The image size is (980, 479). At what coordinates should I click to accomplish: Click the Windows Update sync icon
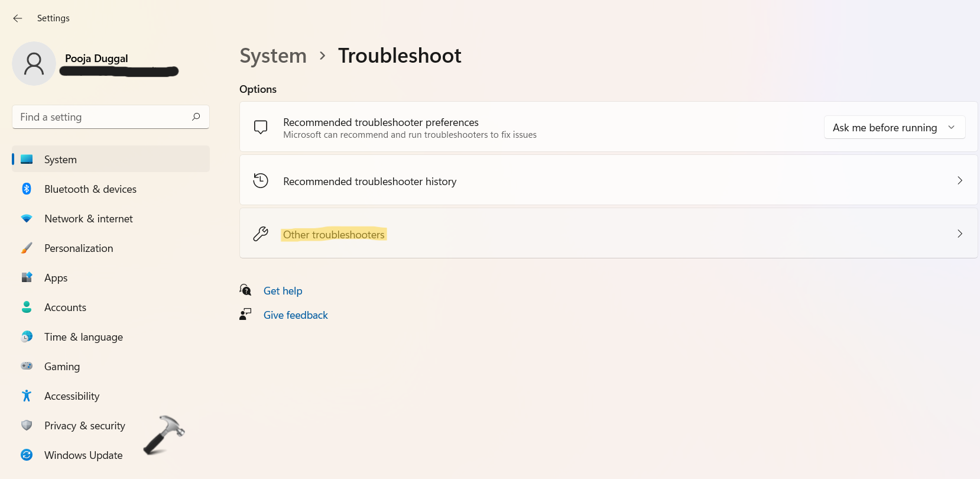27,455
